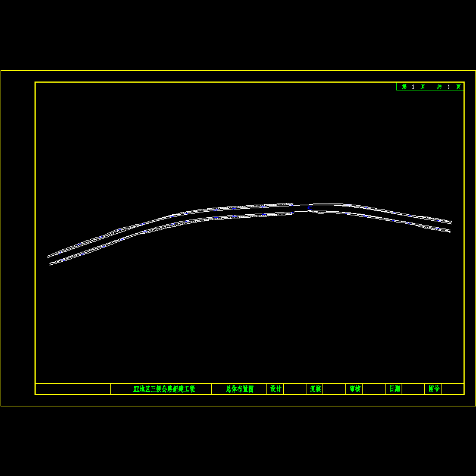476x476 pixels.
Task: Click the empty cell right of 复核
Action: click(334, 389)
